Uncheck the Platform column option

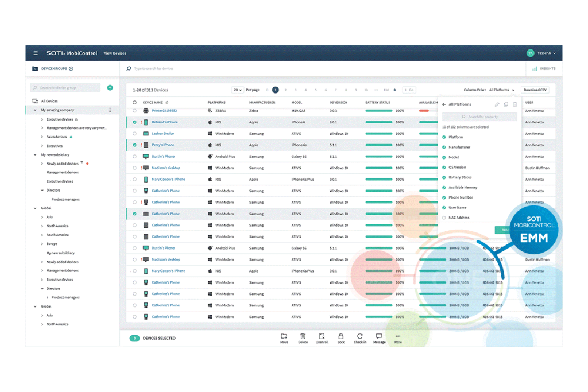[x=444, y=137]
